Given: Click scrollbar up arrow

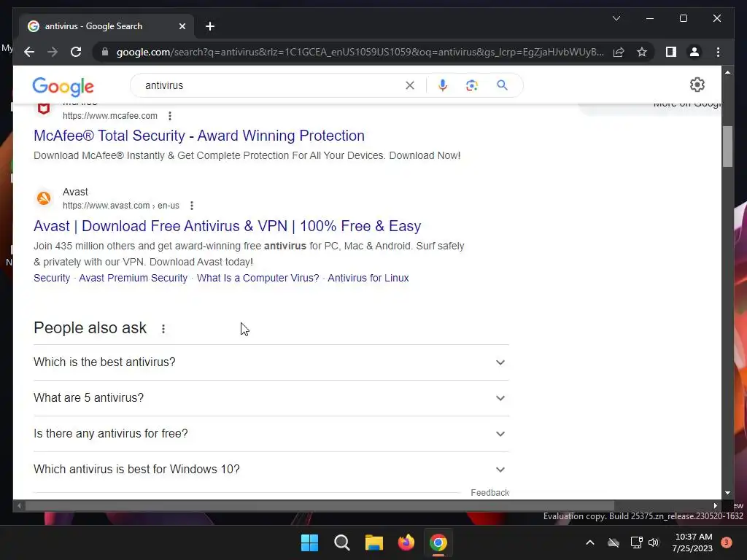Looking at the screenshot, I should [x=727, y=72].
